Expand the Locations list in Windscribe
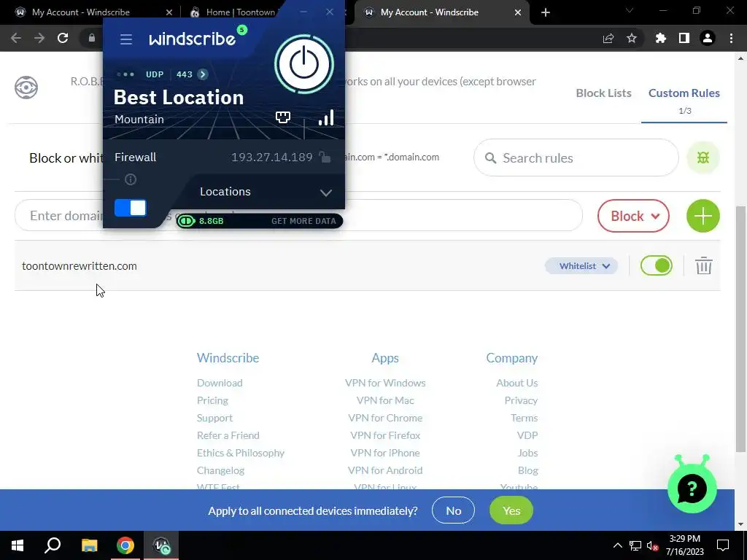 [x=266, y=192]
